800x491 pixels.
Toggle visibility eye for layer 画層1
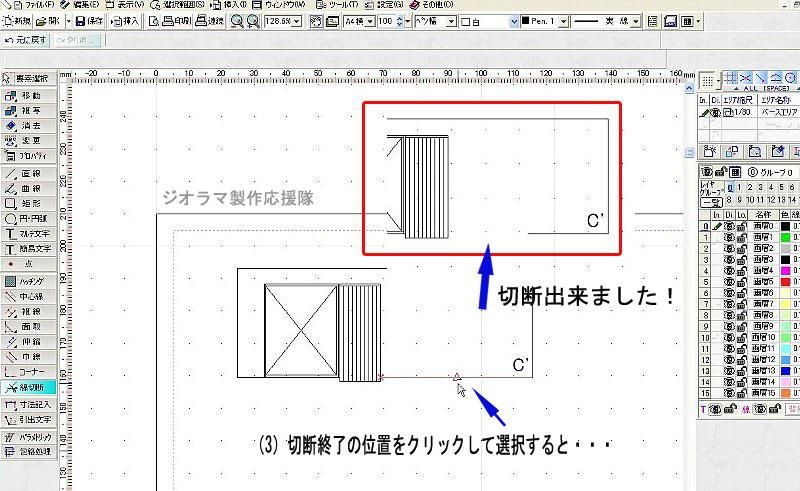coord(730,240)
